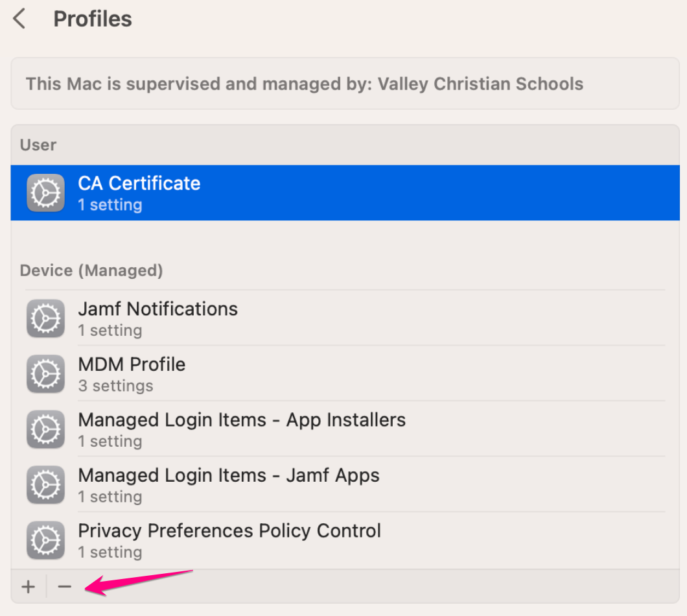
Task: Click the Jamf Notifications profile icon
Action: coord(45,318)
